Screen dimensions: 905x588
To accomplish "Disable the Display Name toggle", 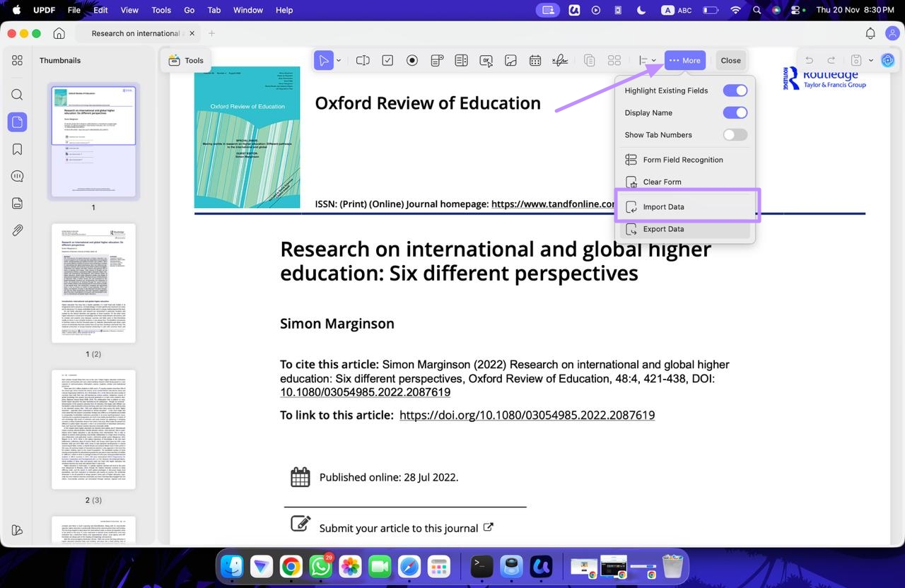I will point(735,112).
